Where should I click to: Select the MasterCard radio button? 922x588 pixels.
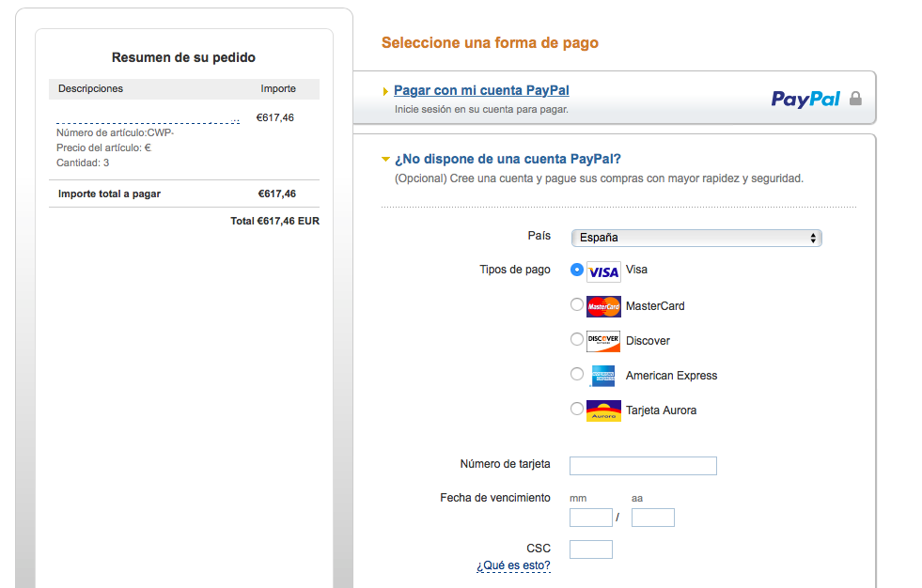[x=577, y=304]
